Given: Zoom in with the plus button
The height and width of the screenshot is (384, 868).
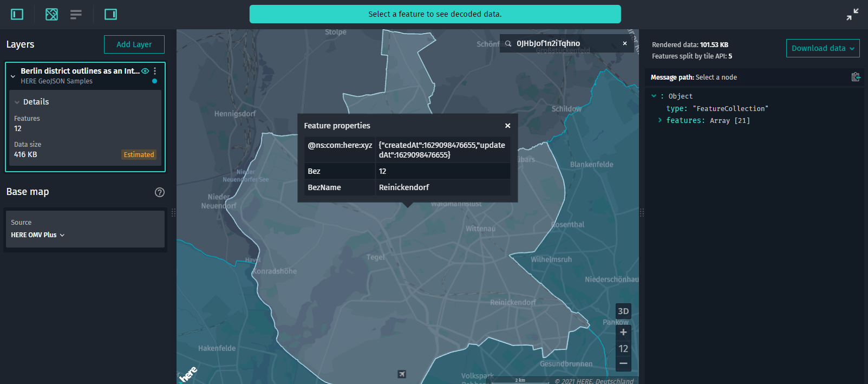Looking at the screenshot, I should tap(623, 333).
